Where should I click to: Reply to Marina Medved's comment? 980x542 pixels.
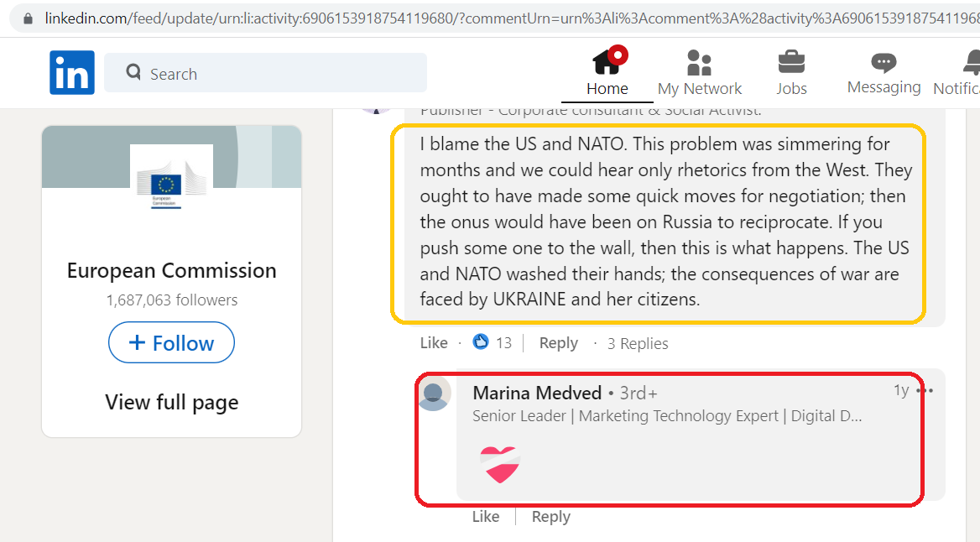click(550, 516)
